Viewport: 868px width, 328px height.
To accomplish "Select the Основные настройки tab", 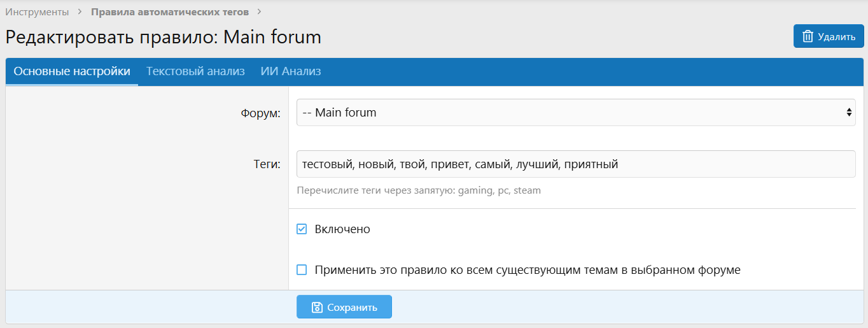I will tap(72, 71).
